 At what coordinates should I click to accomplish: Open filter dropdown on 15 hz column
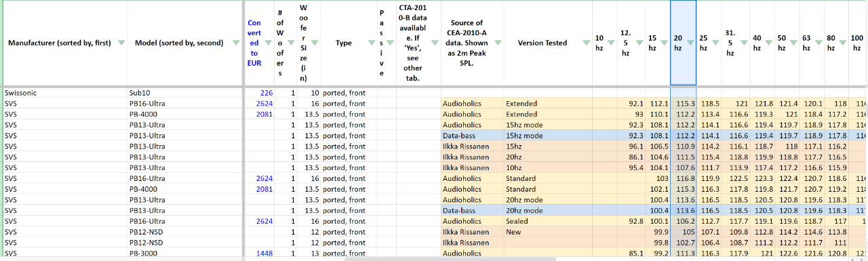point(665,43)
